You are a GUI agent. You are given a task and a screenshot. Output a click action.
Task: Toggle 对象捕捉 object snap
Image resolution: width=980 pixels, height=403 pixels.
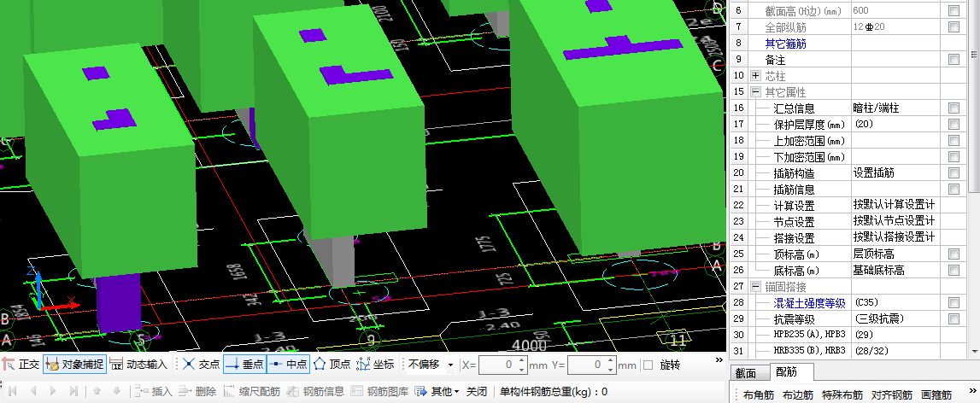[75, 365]
